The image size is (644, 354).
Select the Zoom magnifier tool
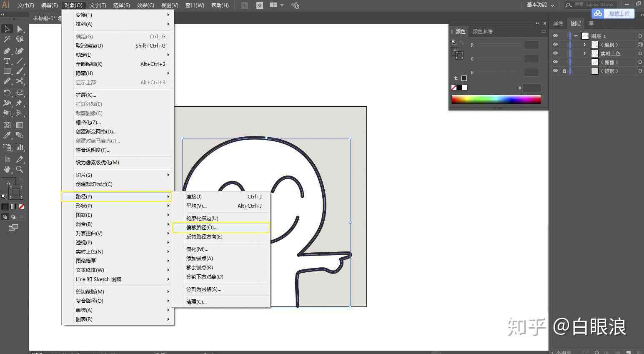(x=20, y=169)
